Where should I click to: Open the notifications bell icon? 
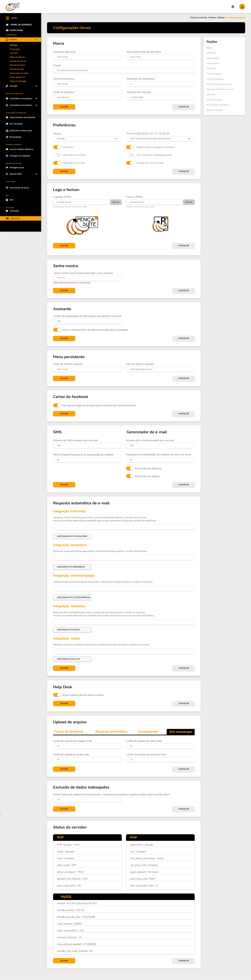[x=233, y=6]
